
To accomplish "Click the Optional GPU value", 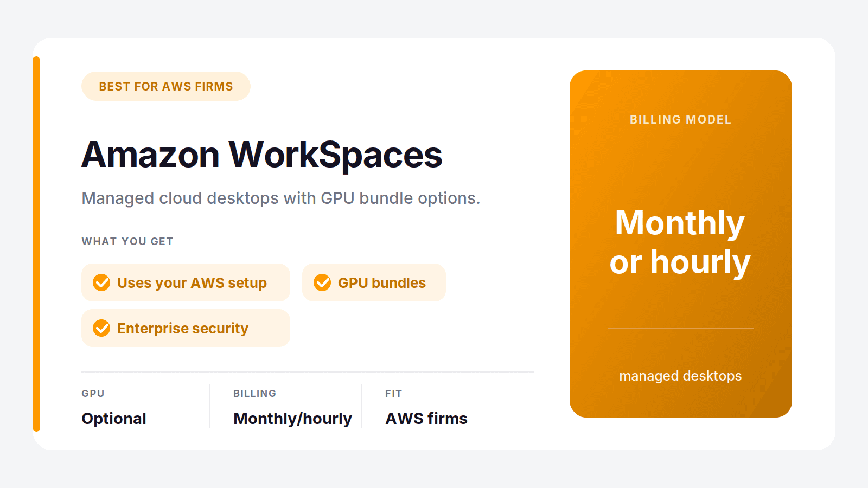I will [x=114, y=419].
